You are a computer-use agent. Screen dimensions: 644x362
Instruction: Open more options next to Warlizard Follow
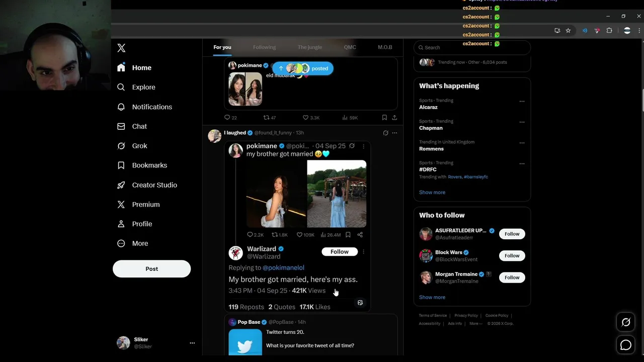pos(363,251)
